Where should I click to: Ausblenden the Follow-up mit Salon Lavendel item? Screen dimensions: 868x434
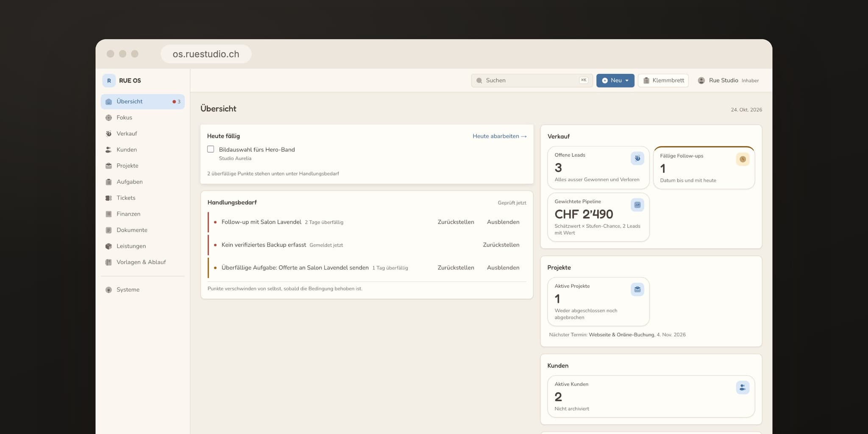click(503, 222)
